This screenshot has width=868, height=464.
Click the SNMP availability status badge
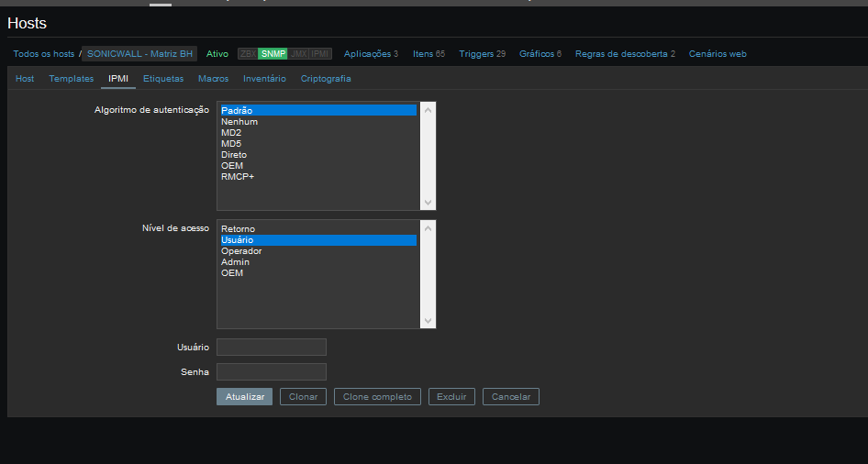point(273,54)
